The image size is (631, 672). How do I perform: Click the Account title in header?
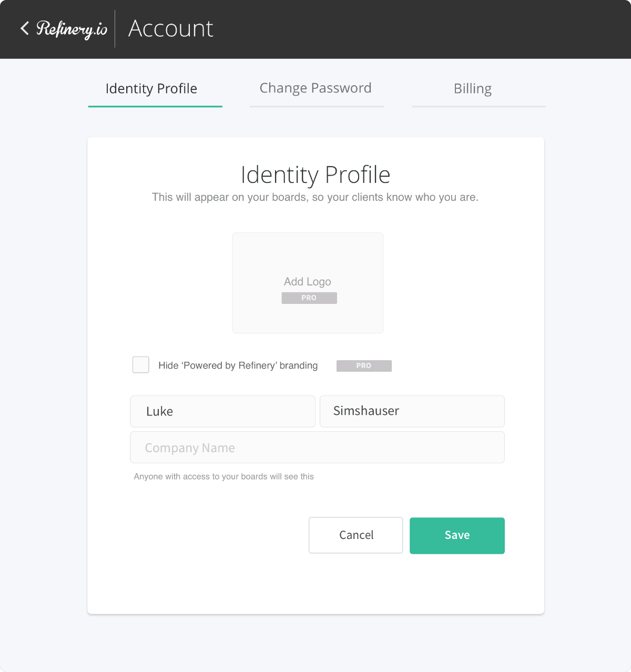tap(171, 28)
